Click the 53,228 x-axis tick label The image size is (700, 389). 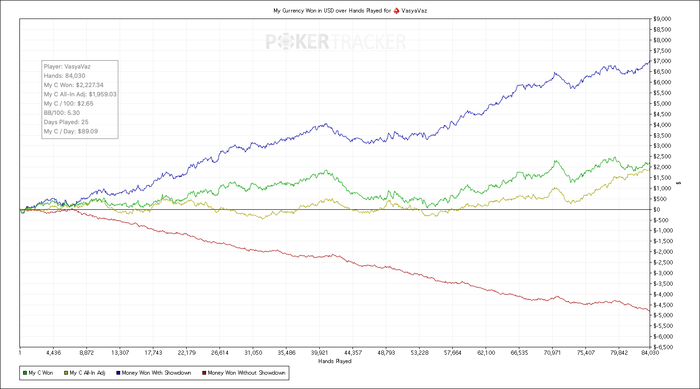(x=419, y=353)
